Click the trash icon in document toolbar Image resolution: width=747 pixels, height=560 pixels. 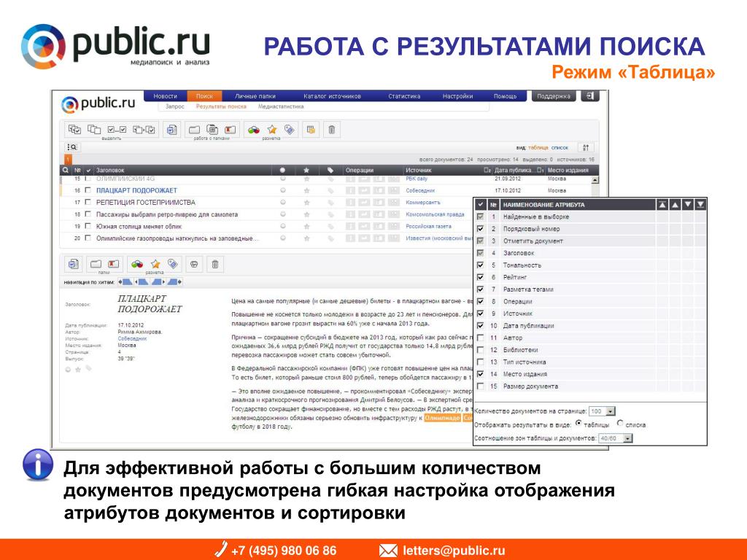point(215,264)
